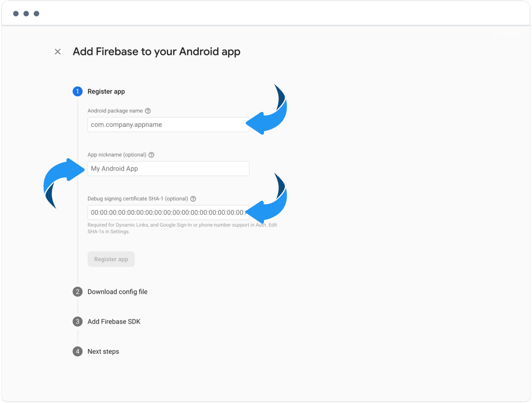Select the step 3 number circle
532x403 pixels.
click(x=78, y=321)
